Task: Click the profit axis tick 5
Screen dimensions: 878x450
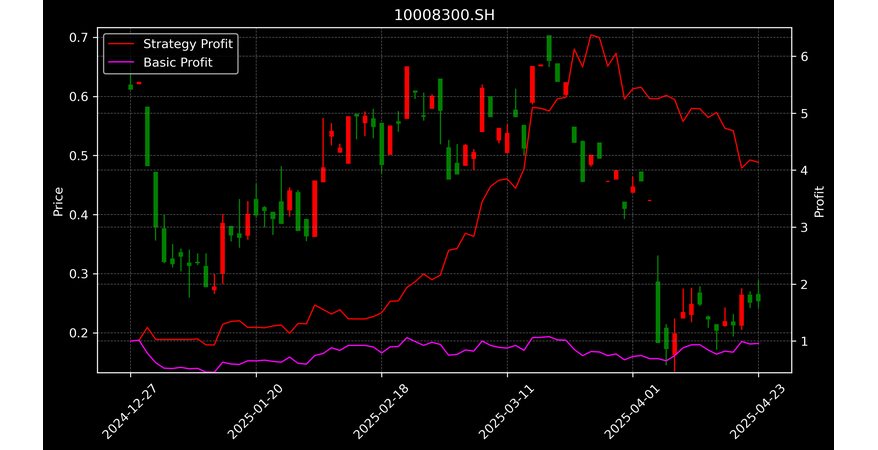Action: [x=804, y=114]
